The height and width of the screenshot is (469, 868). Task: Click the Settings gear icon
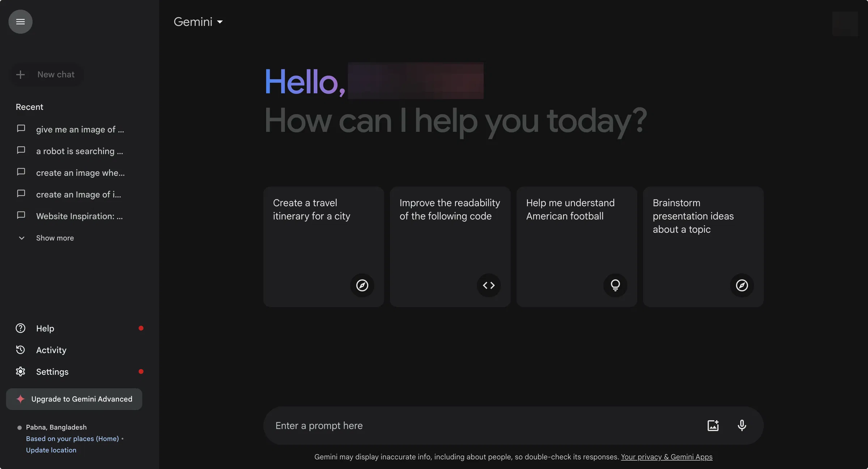point(20,371)
